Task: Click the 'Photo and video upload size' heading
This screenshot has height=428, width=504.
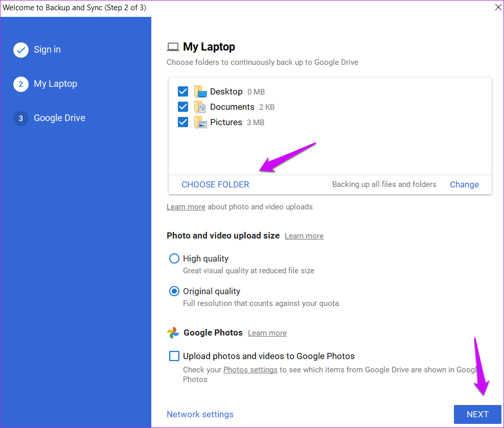Action: click(x=223, y=235)
